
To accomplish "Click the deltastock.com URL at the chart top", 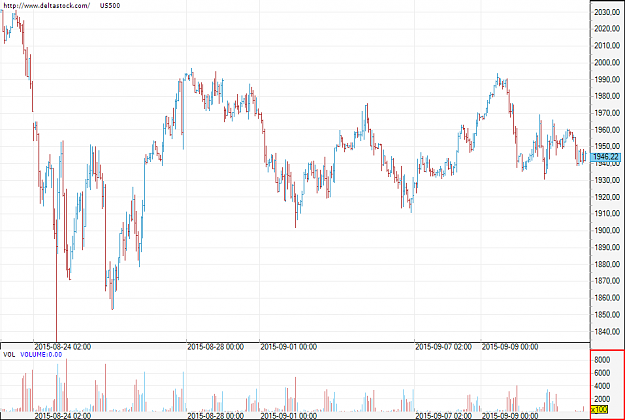I will pyautogui.click(x=46, y=6).
